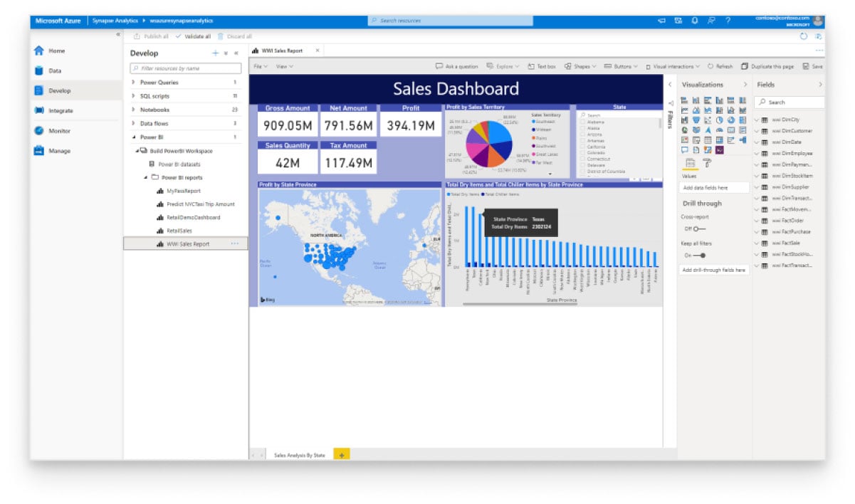Click the Validate all button
The image size is (855, 504).
193,36
